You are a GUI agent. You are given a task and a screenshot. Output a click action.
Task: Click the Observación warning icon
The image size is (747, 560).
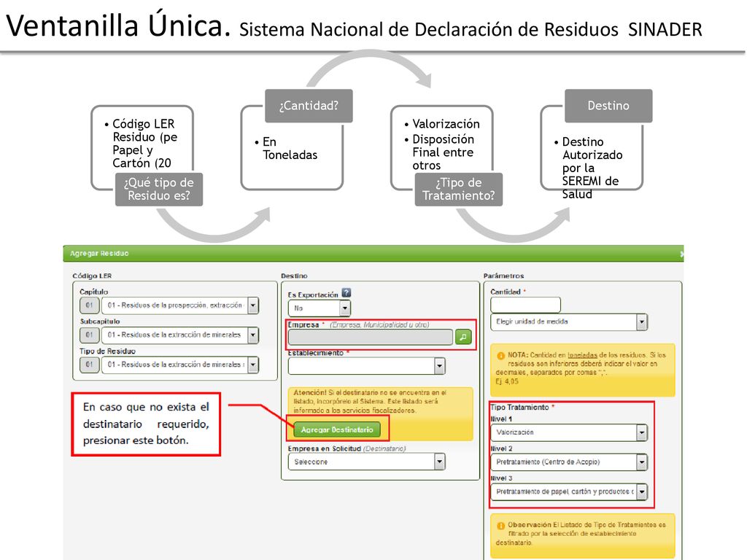tap(500, 526)
